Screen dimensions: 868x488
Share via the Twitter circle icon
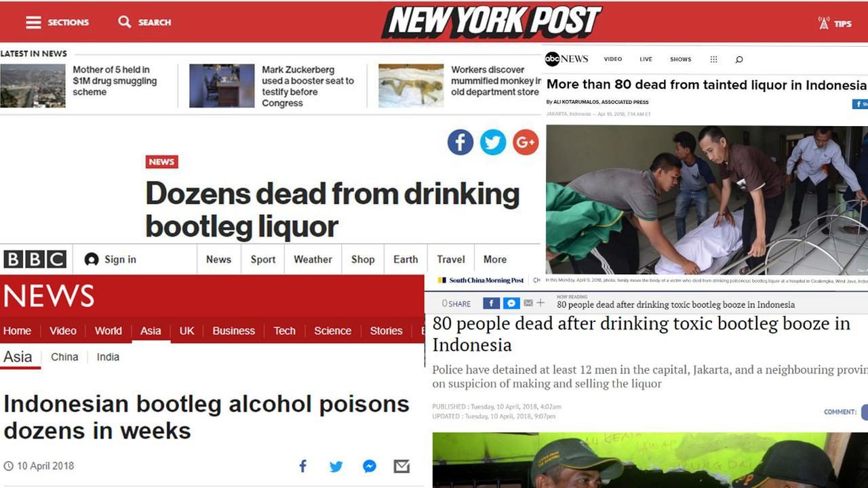493,142
